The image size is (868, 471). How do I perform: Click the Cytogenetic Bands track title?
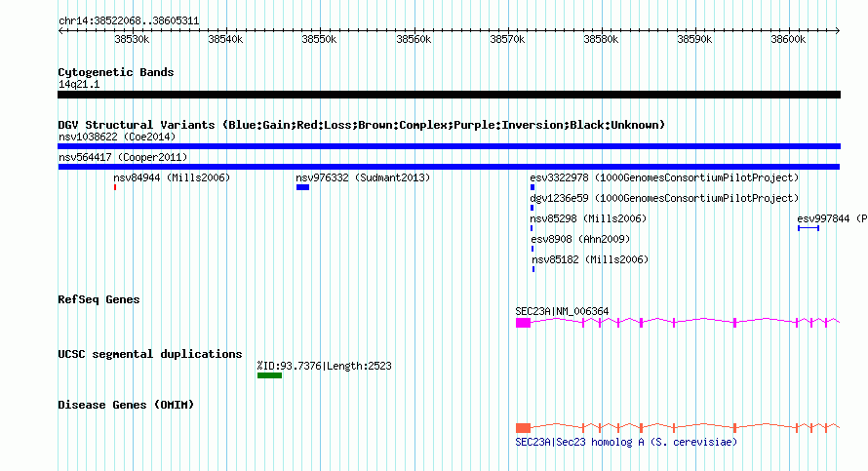click(116, 72)
